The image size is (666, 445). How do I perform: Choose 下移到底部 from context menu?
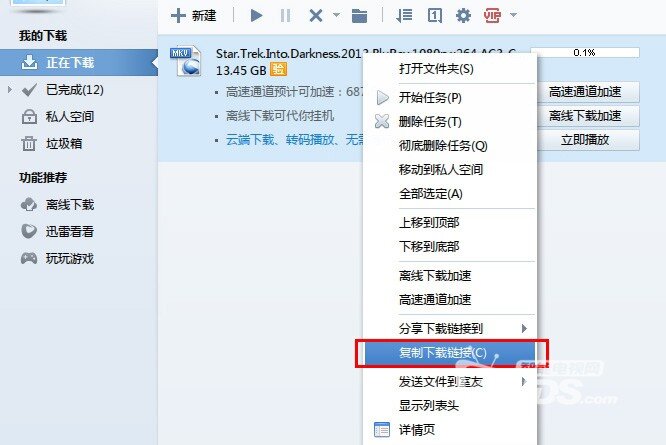coord(450,247)
